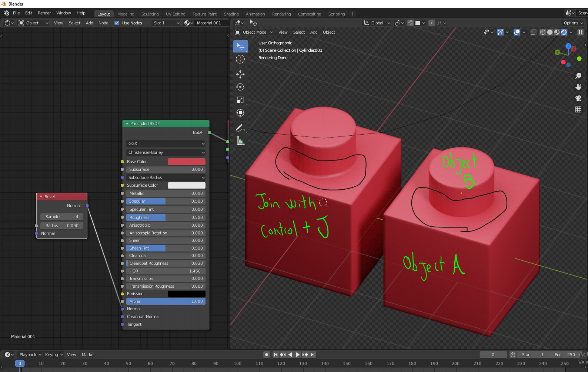Toggle X-ray mode
588x372 pixels.
click(x=534, y=32)
